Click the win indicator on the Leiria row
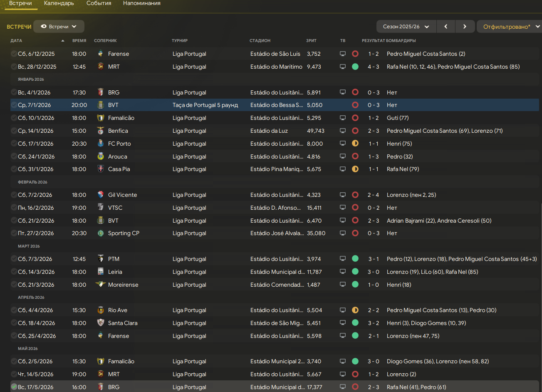Image resolution: width=542 pixels, height=392 pixels. tap(355, 272)
